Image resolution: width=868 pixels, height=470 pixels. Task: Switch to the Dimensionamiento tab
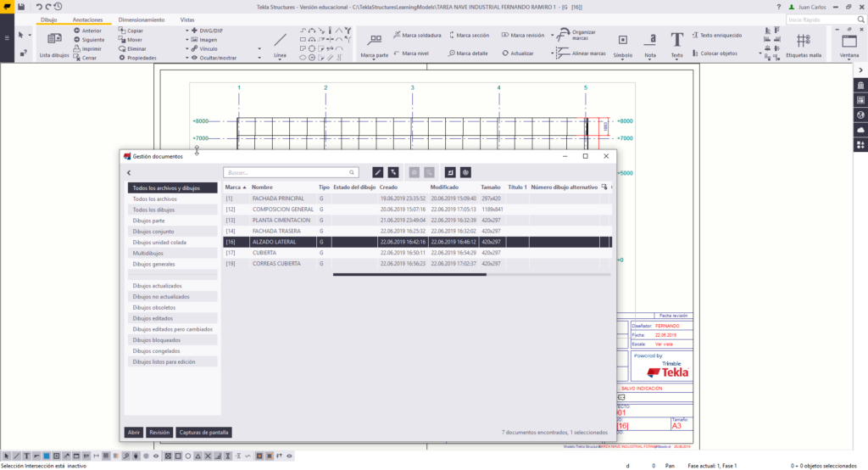(142, 19)
